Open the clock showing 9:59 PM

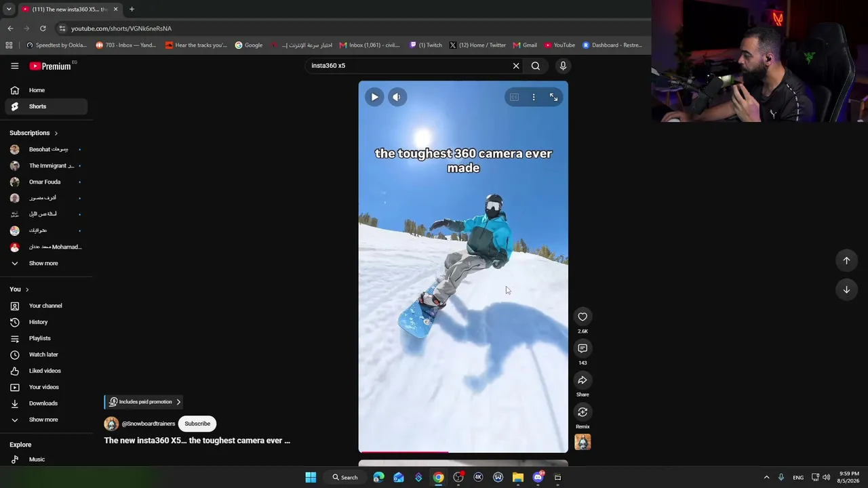tap(849, 477)
